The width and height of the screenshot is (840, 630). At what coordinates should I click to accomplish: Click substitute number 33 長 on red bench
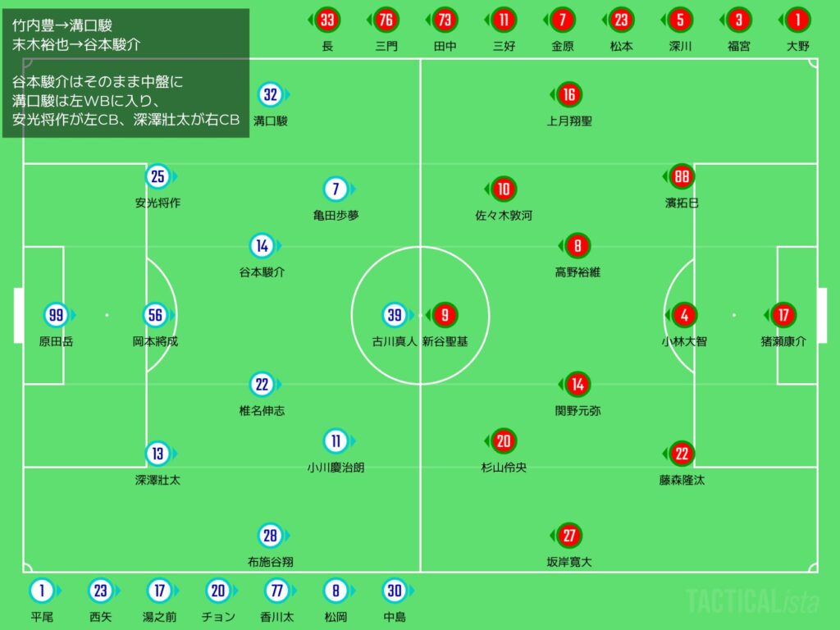[x=328, y=20]
